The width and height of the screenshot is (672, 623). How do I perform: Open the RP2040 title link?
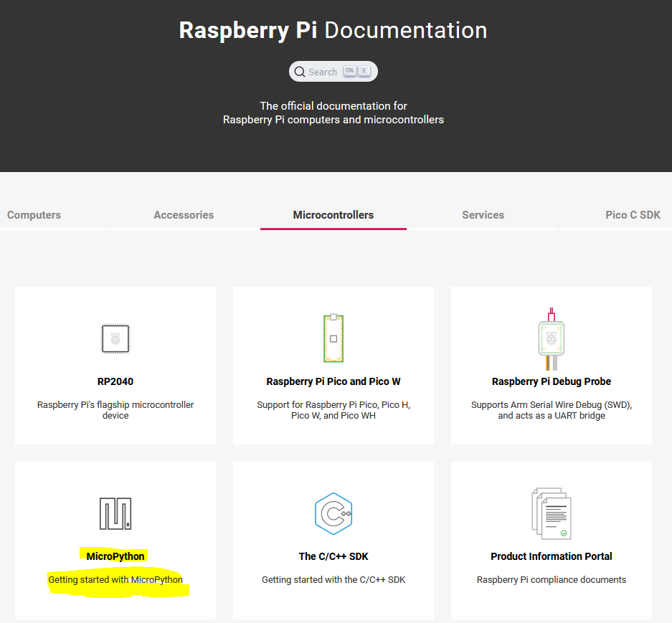[x=115, y=381]
